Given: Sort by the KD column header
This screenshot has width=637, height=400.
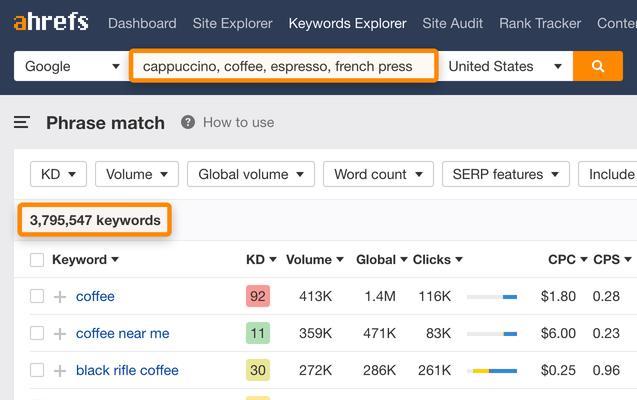Looking at the screenshot, I should point(261,259).
